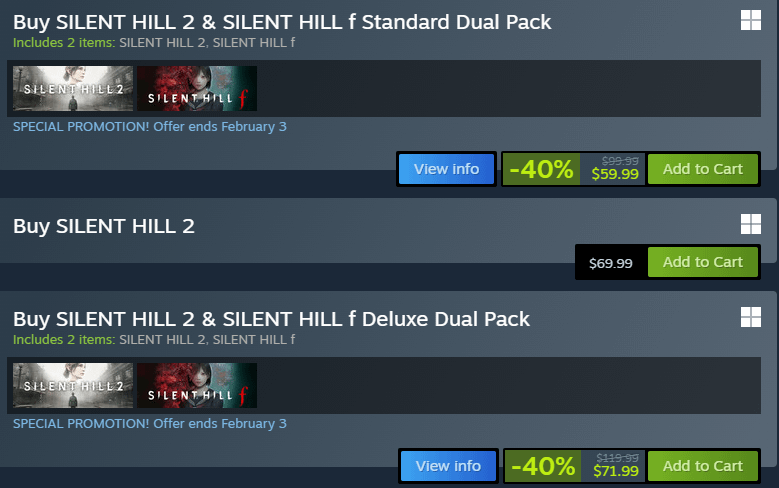Add the Standard Dual Pack to cart
The height and width of the screenshot is (488, 779).
[702, 169]
